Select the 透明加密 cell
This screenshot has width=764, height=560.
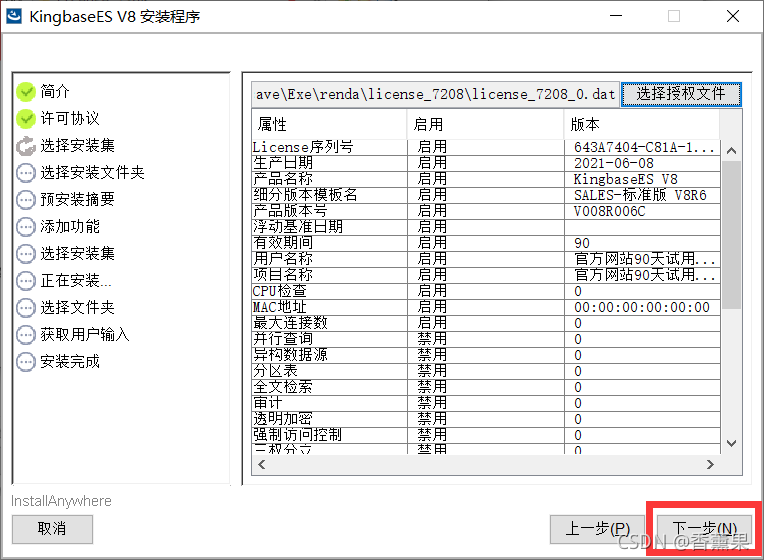click(329, 419)
